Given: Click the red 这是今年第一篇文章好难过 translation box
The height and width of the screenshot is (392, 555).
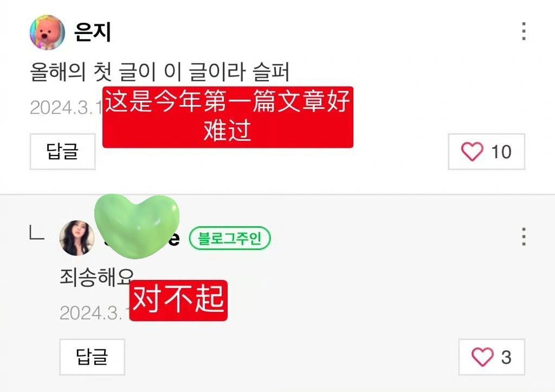Looking at the screenshot, I should coord(228,117).
